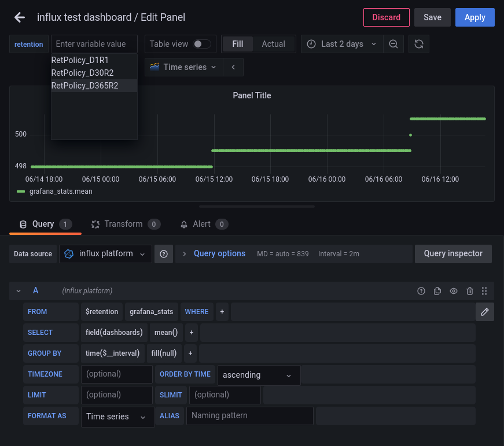
Task: Click the back arrow to exit panel edit
Action: click(19, 17)
